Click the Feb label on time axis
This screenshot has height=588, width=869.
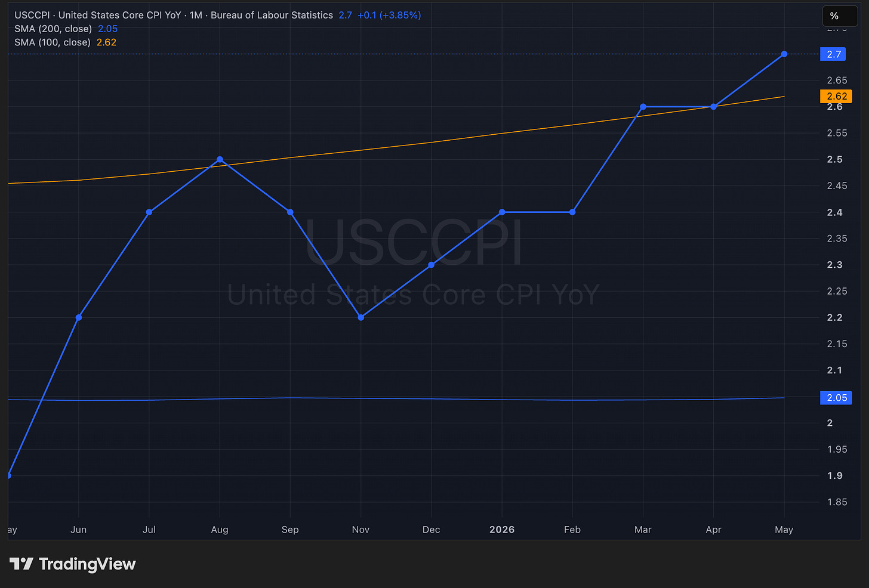[572, 530]
